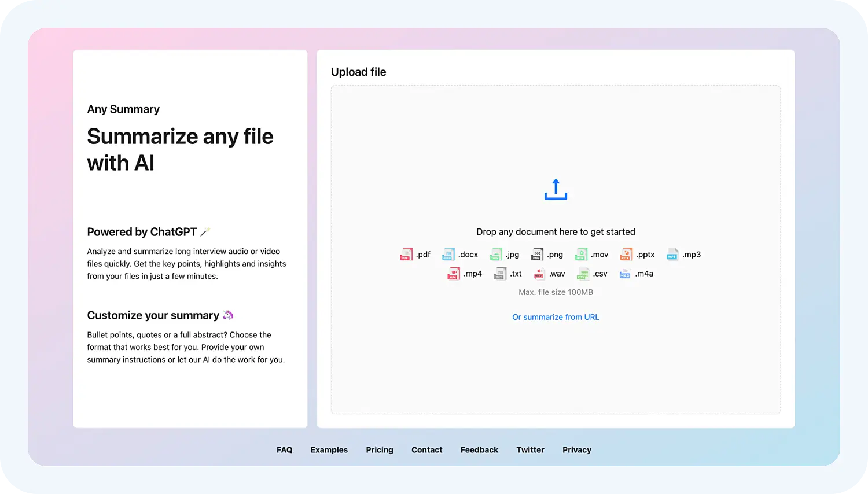Click the .docx file type icon
The width and height of the screenshot is (868, 494).
(x=448, y=255)
